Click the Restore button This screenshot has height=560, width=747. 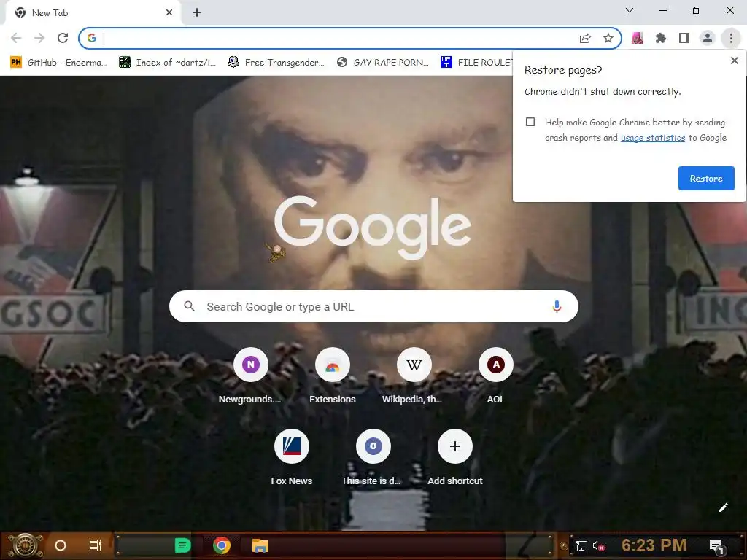706,178
